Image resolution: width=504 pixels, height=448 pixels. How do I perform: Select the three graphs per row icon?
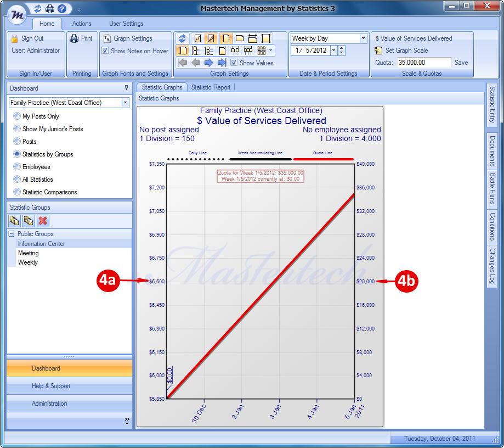point(248,51)
